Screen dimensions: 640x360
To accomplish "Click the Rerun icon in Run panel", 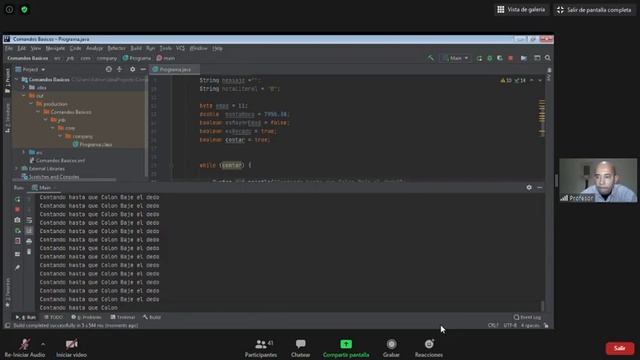I will 17,199.
